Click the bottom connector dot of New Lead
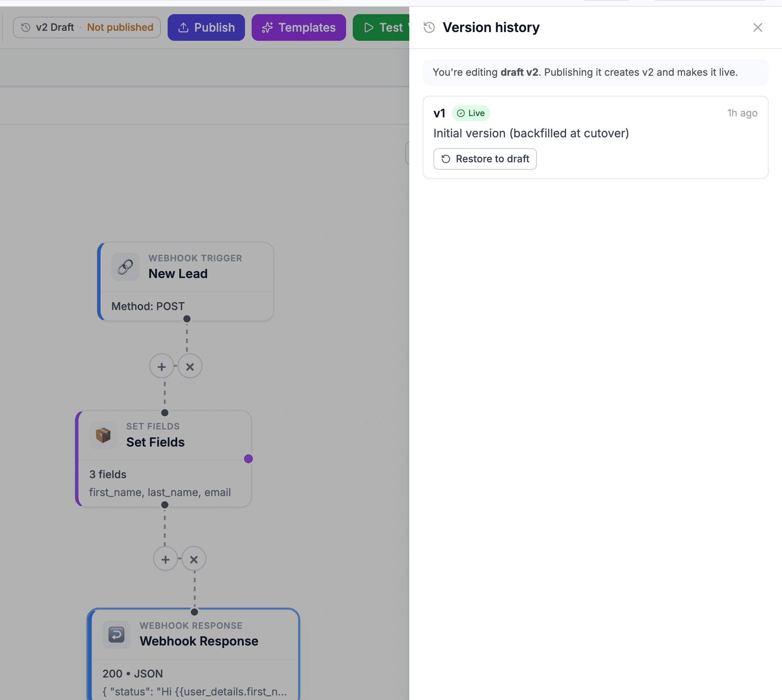 187,319
